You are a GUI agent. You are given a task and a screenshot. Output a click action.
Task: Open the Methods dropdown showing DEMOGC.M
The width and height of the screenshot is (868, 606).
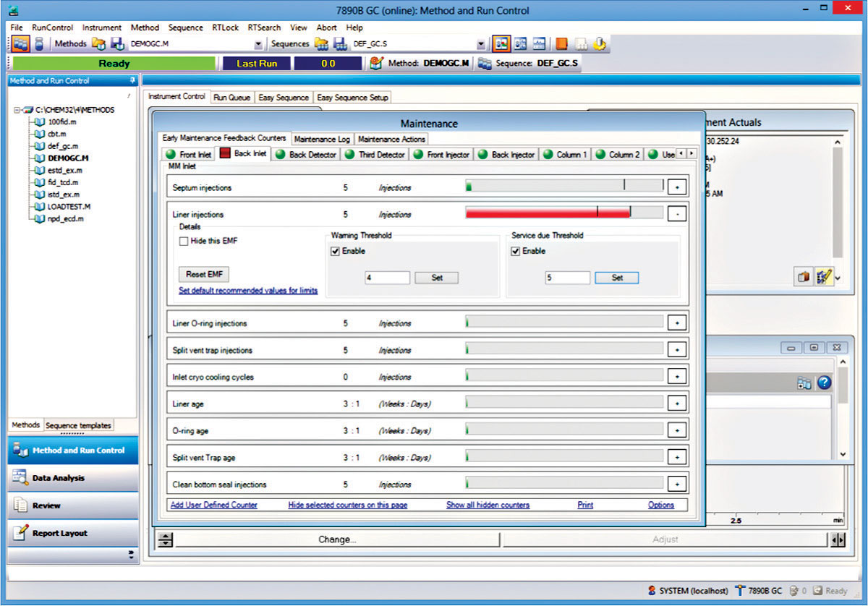[259, 44]
